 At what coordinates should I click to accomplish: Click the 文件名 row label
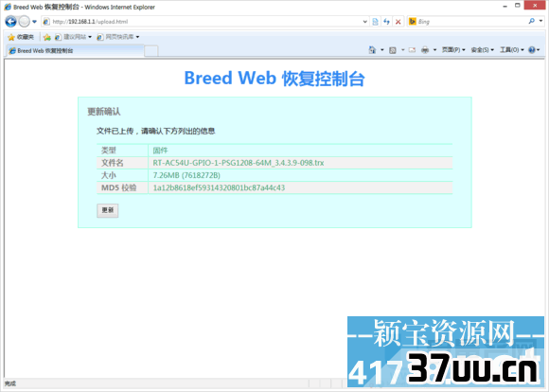(x=113, y=163)
